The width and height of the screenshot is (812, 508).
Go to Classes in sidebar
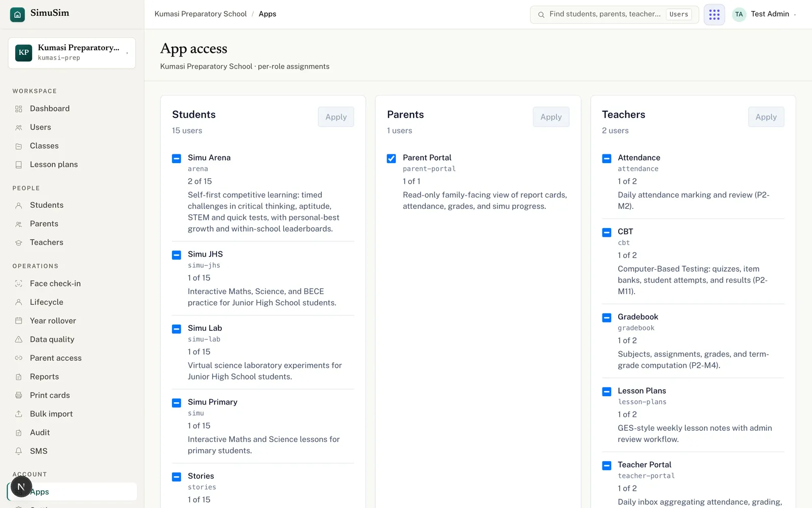72,146
